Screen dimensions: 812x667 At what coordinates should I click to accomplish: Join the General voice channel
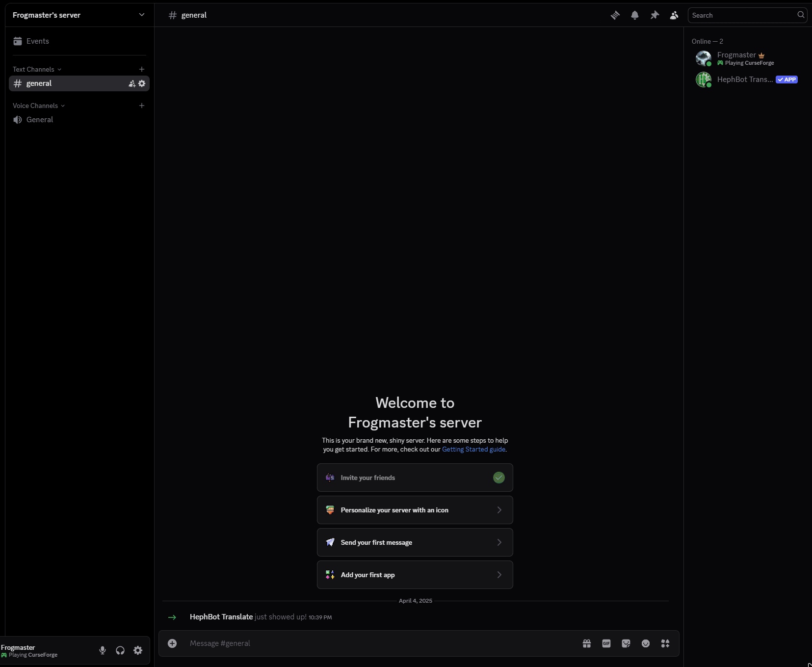click(40, 120)
